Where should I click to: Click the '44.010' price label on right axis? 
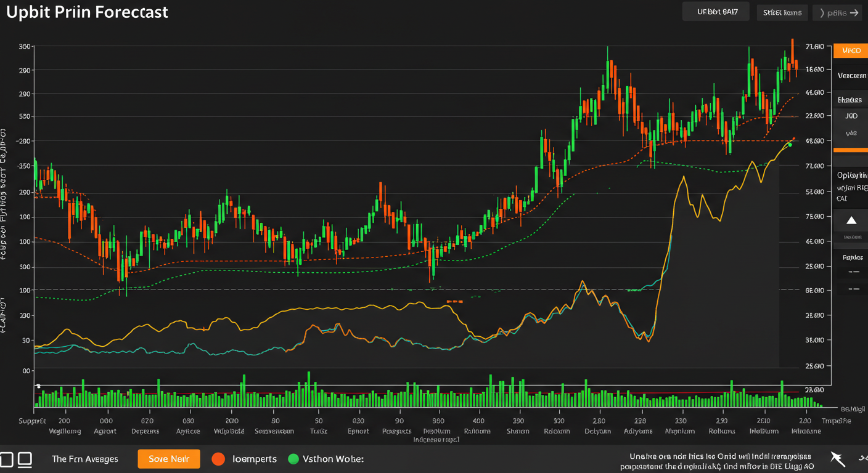tap(814, 92)
